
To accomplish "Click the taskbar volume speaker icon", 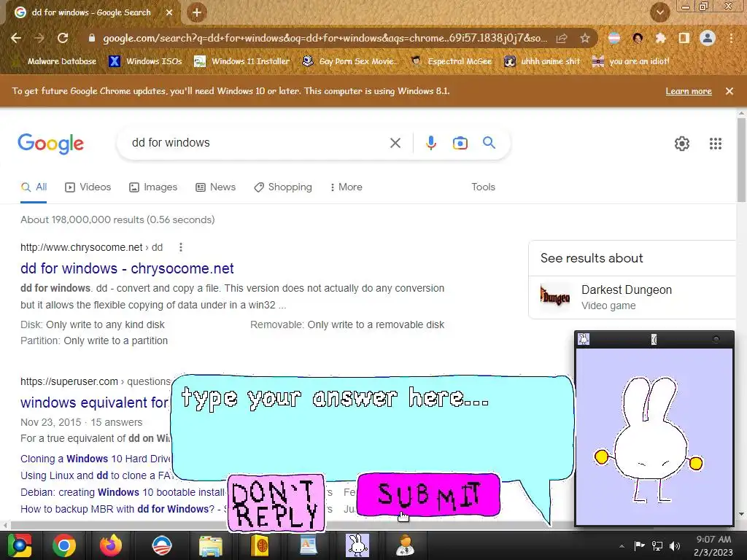I will click(675, 546).
